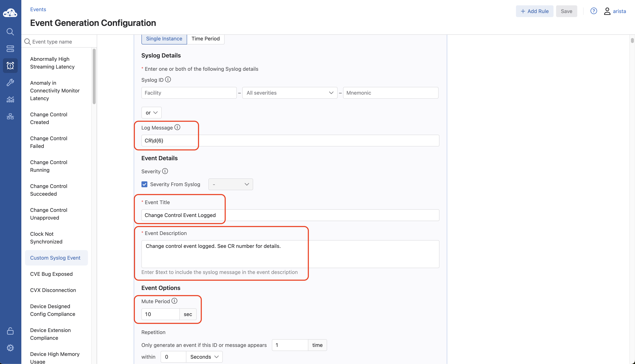Click the Events breadcrumb link
The image size is (635, 364).
coord(38,10)
